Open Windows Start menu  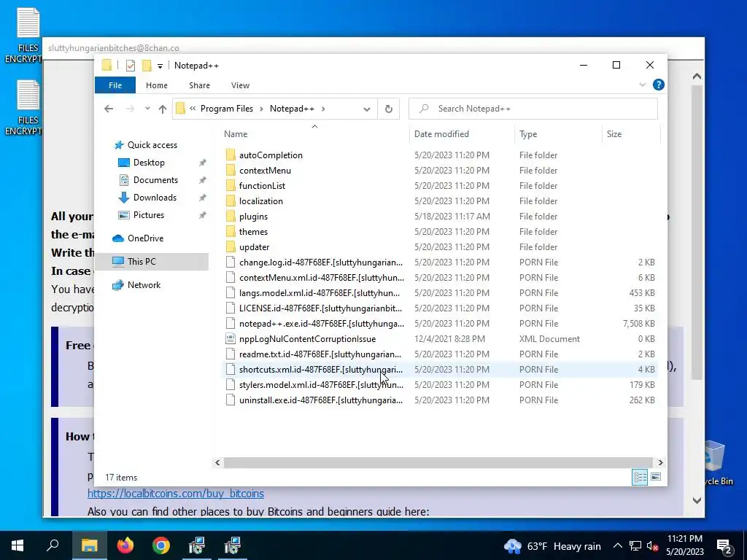[18, 545]
